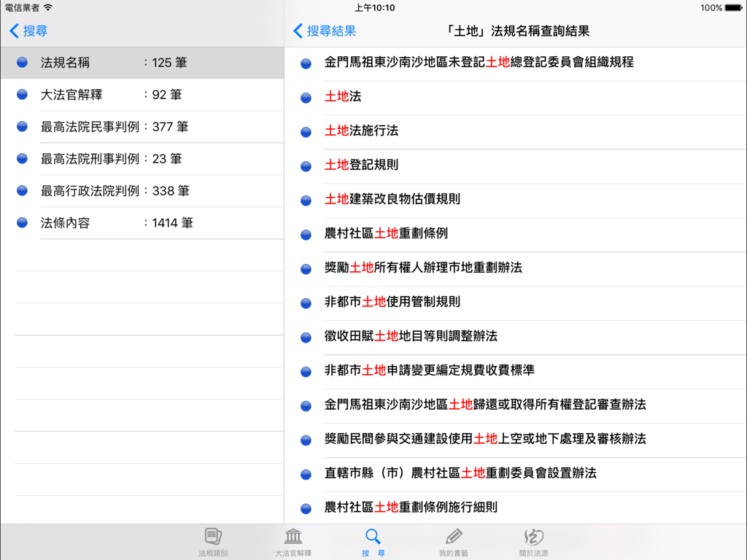Click the 搜尋 magnifier icon
This screenshot has height=560, width=747.
click(x=373, y=535)
